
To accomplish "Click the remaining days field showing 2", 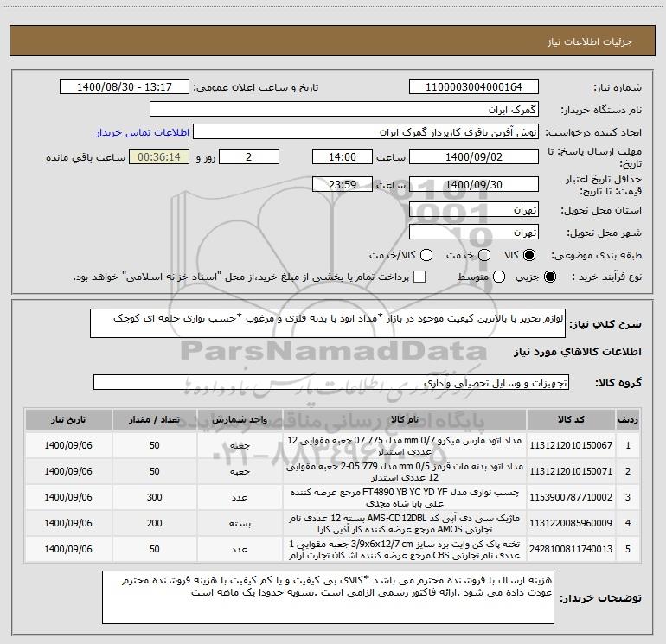I will [x=249, y=156].
